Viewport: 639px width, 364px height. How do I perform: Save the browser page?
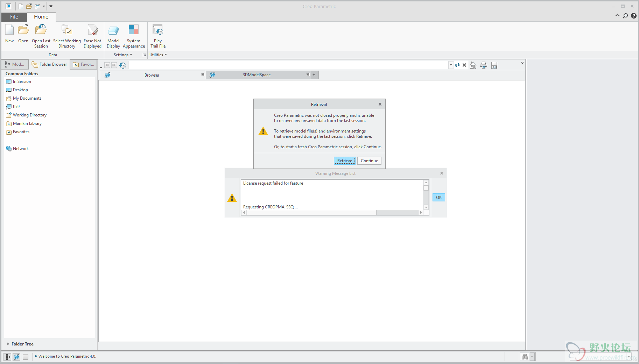pos(494,65)
